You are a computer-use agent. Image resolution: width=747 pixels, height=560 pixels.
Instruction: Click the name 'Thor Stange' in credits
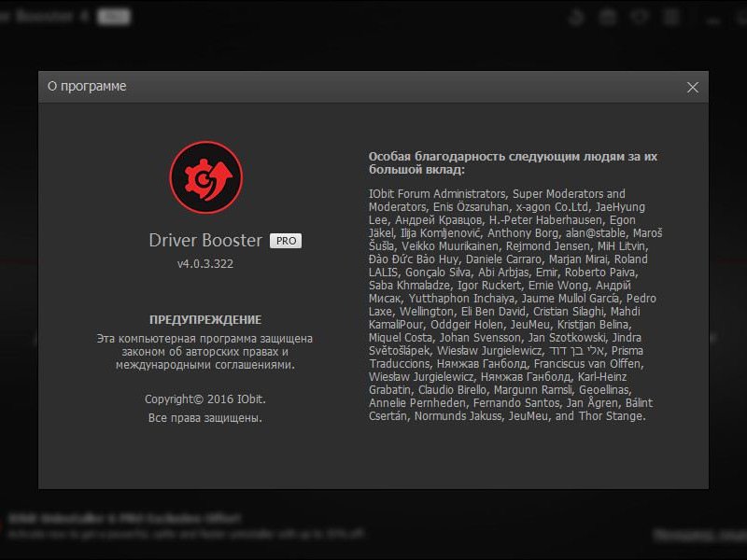point(612,416)
